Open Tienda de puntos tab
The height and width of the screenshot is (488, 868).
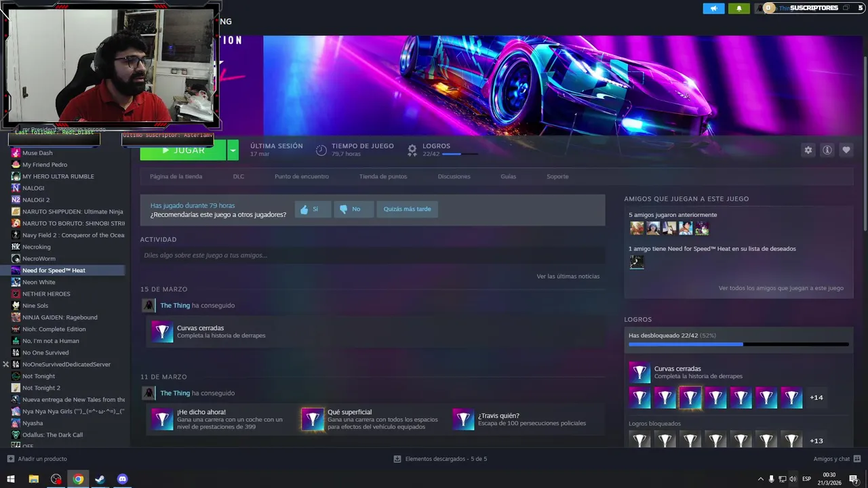click(383, 176)
